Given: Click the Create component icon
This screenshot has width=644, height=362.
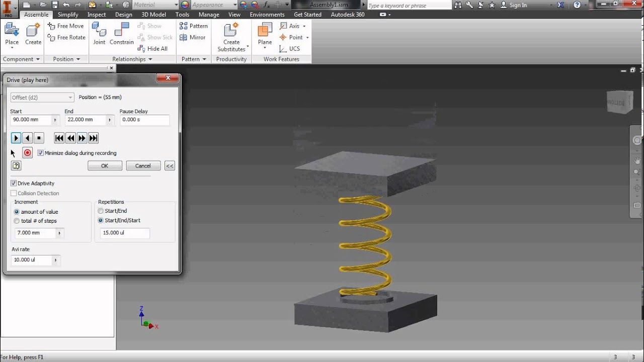Looking at the screenshot, I should click(33, 30).
